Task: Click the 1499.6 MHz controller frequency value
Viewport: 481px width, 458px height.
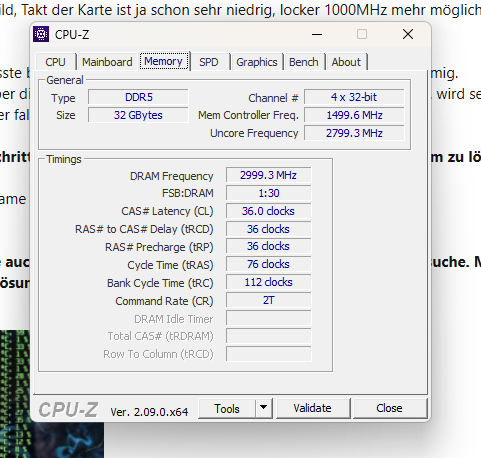Action: coord(354,115)
